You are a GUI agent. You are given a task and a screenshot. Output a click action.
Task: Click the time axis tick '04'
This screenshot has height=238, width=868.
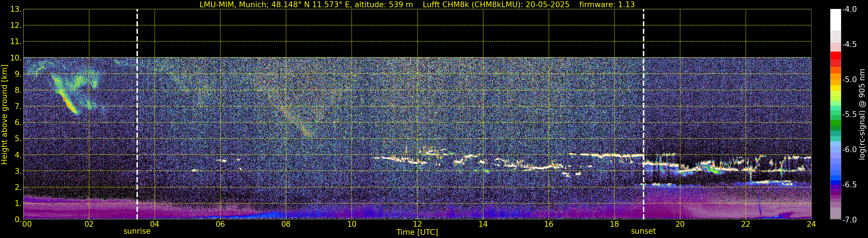[155, 224]
